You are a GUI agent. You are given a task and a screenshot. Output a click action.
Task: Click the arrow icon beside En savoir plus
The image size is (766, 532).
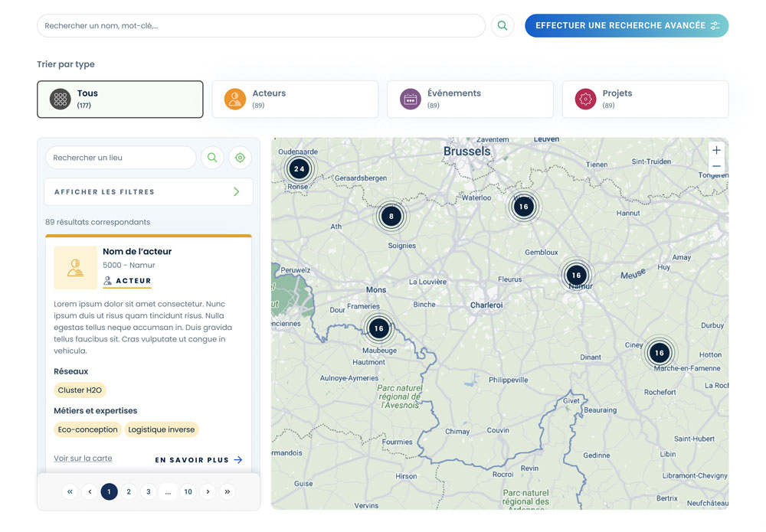(x=238, y=460)
